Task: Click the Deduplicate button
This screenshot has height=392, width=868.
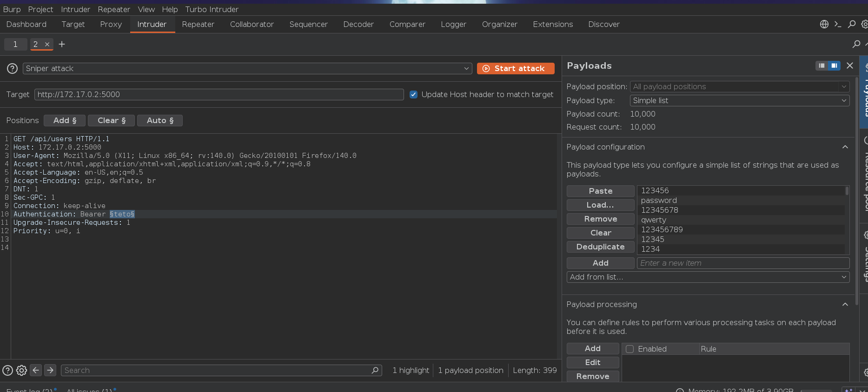Action: tap(601, 247)
